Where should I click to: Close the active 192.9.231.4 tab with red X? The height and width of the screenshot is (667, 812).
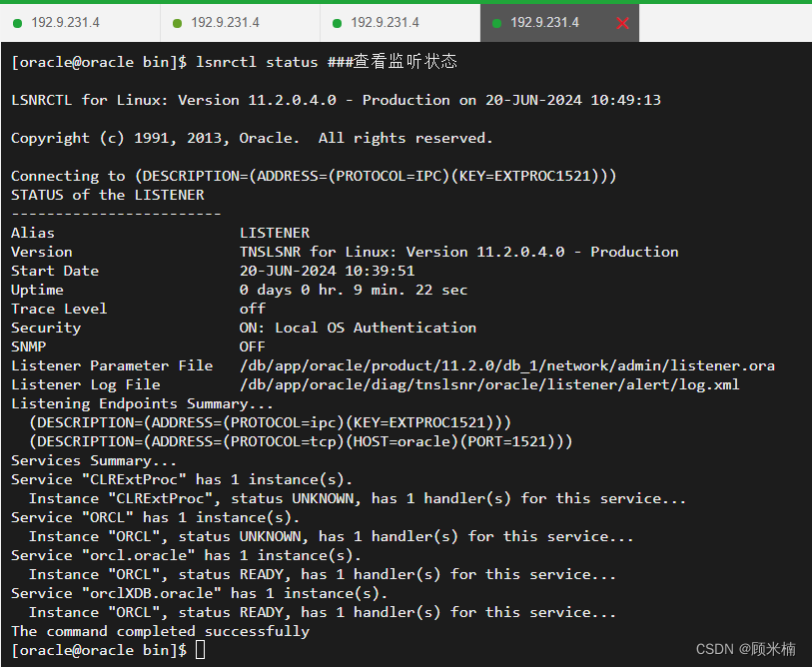point(622,23)
